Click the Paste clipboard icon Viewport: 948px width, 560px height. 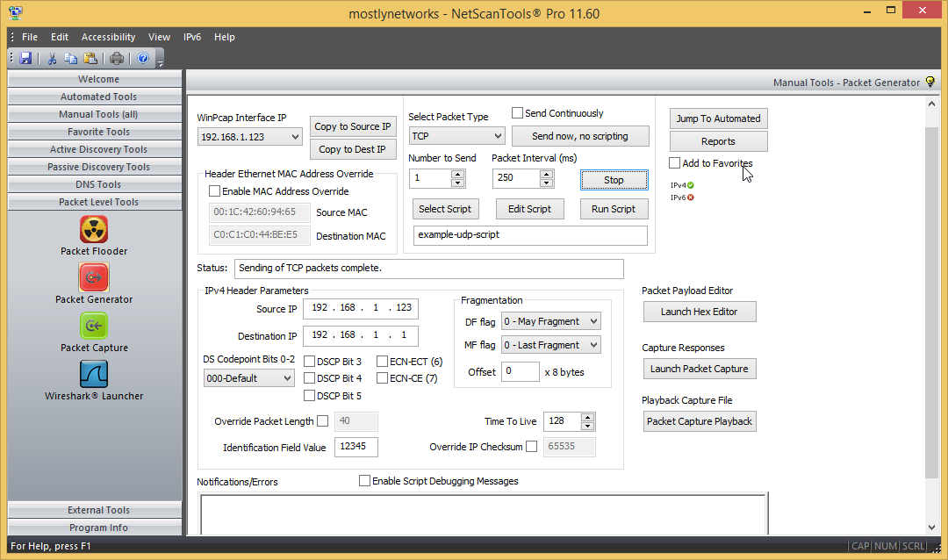click(90, 58)
